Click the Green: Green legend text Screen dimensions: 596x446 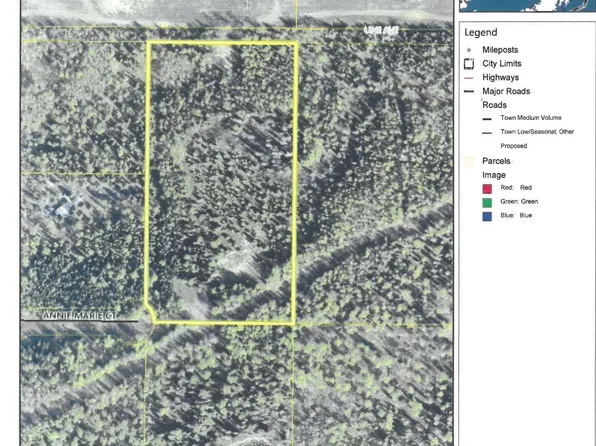[x=519, y=202]
